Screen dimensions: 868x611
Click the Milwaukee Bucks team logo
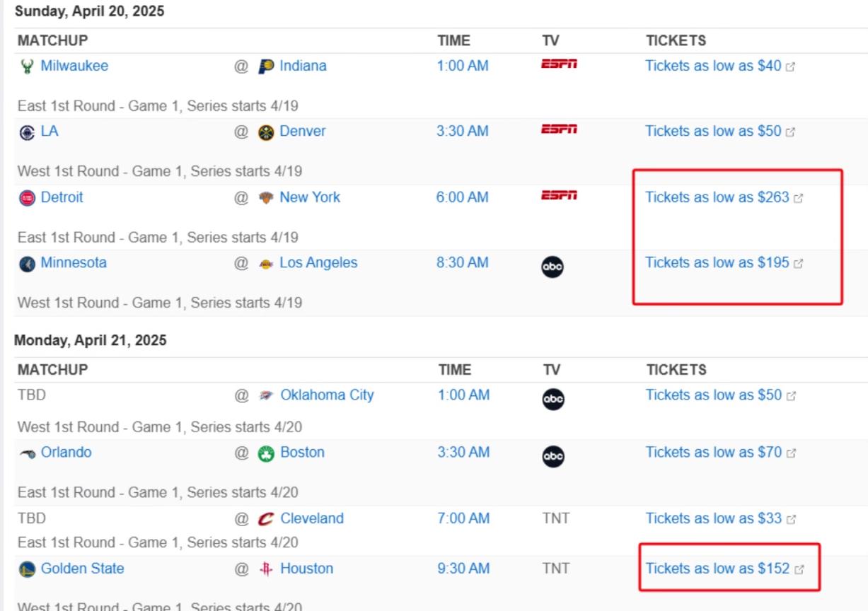point(27,66)
